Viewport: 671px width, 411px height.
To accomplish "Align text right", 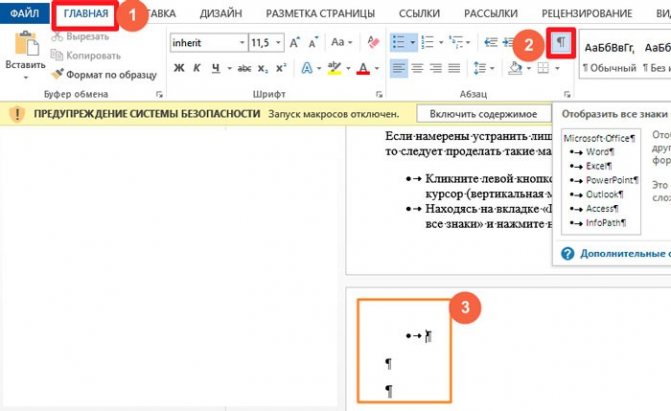I will pyautogui.click(x=436, y=68).
